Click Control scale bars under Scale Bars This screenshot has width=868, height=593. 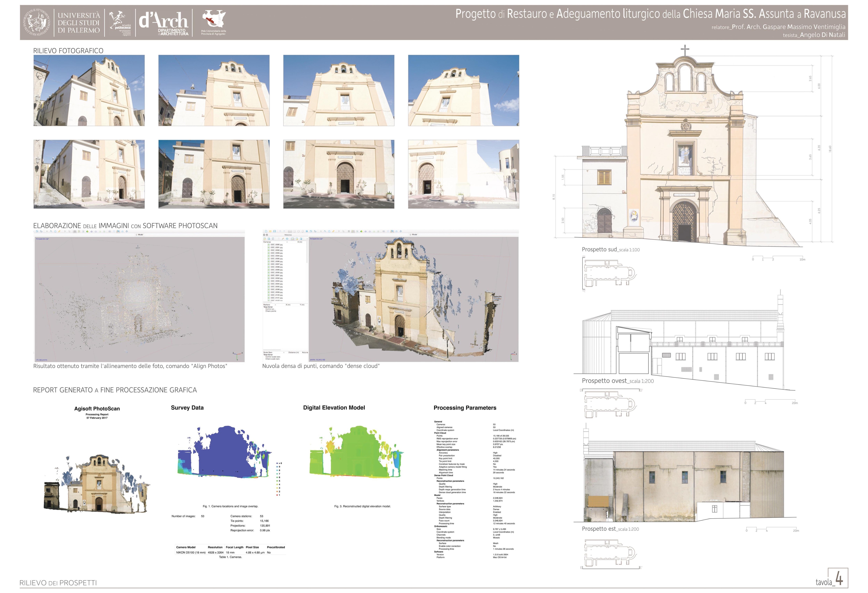[273, 357]
